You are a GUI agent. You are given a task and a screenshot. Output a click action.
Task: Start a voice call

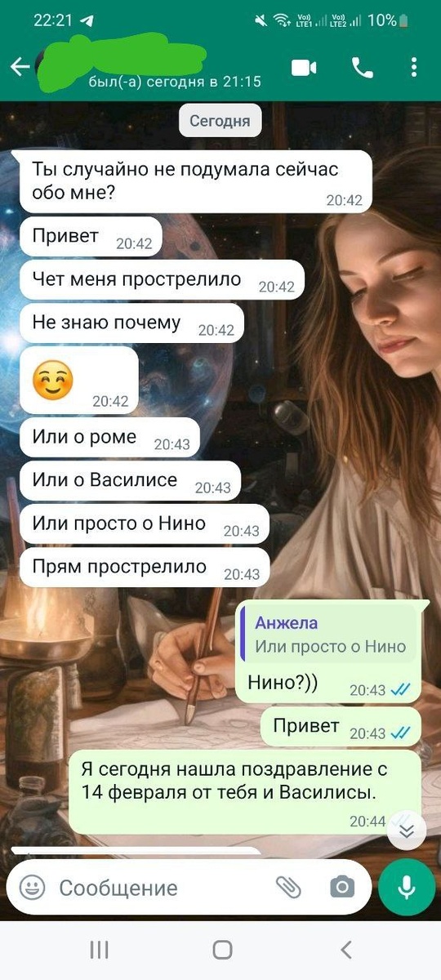click(x=363, y=68)
